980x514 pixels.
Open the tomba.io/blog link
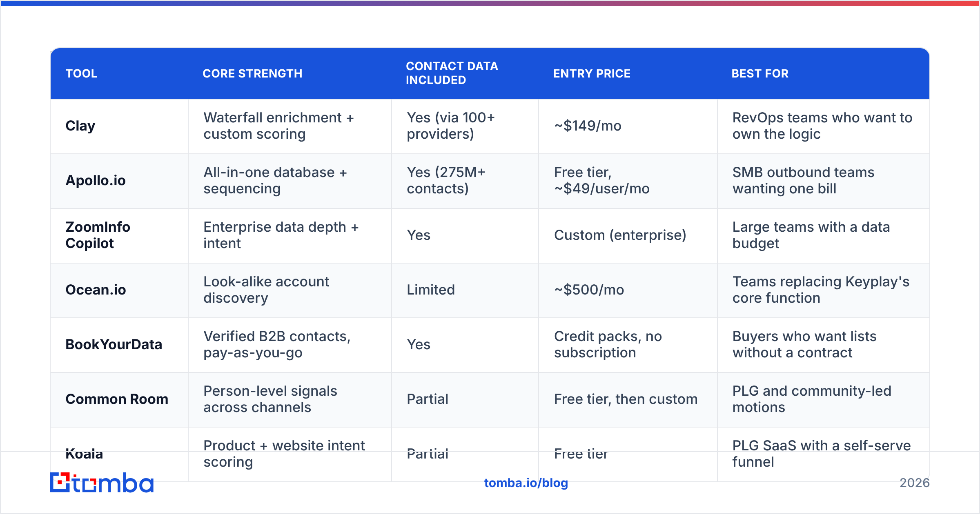tap(526, 483)
